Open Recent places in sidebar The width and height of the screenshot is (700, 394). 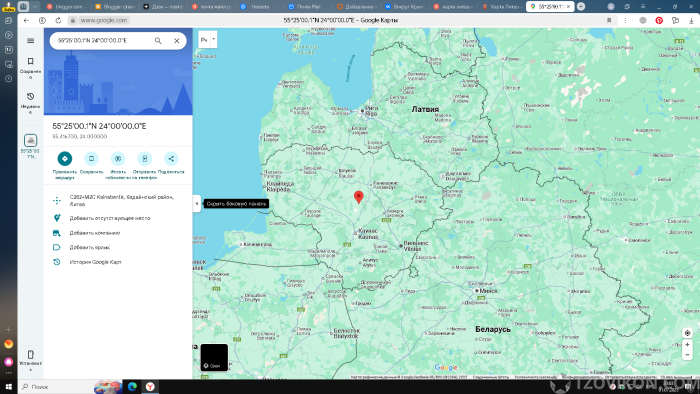point(30,102)
